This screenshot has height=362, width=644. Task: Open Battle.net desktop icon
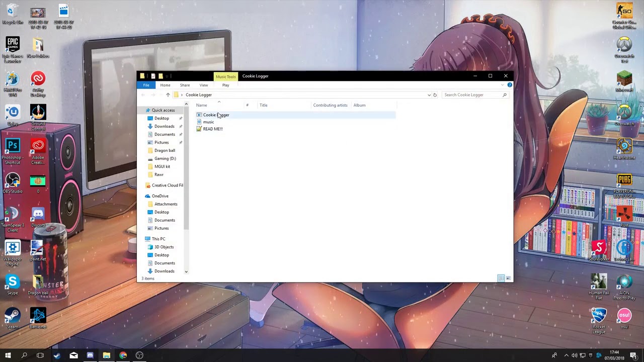(38, 318)
